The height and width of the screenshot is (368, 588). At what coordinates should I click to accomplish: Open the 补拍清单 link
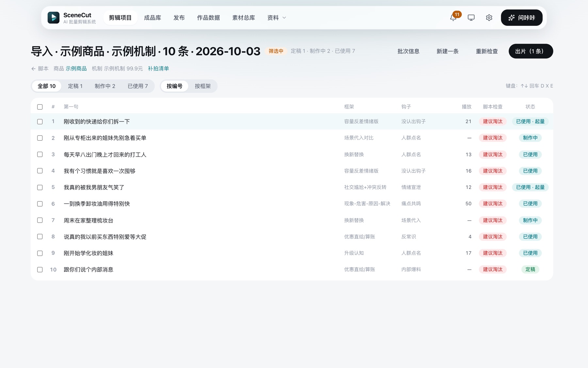[158, 69]
